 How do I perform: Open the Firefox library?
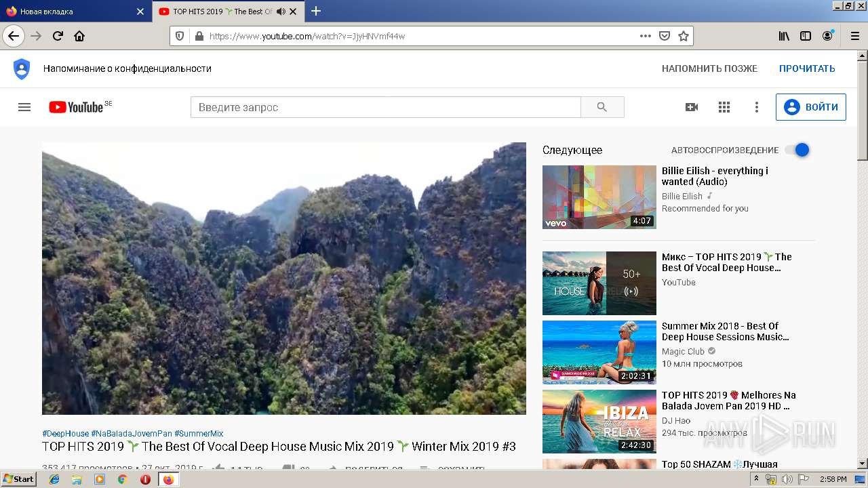click(784, 36)
